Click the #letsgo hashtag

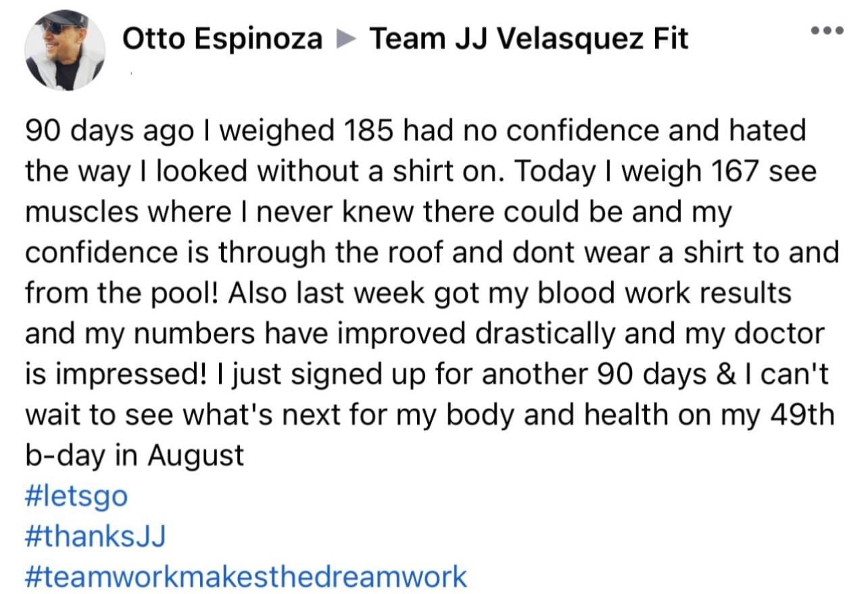[x=76, y=497]
